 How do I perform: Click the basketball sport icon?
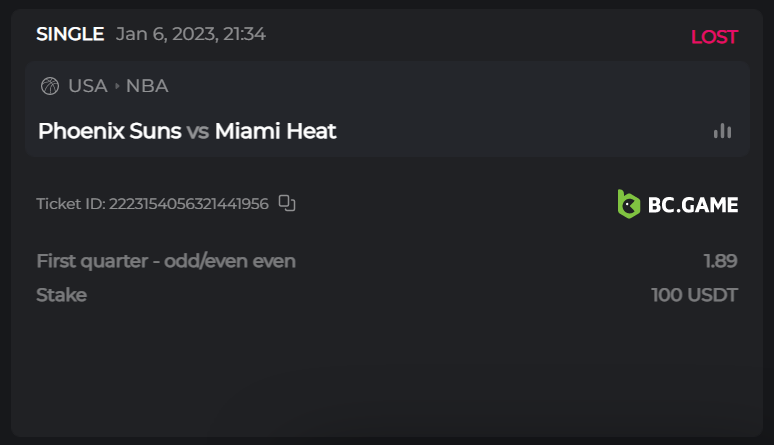50,86
